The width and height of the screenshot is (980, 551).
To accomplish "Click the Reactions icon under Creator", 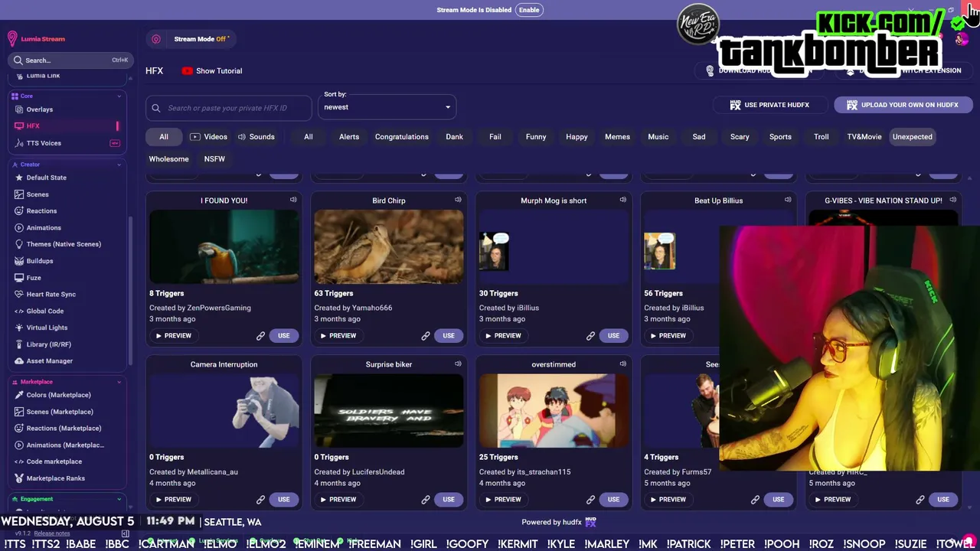I will coord(19,211).
